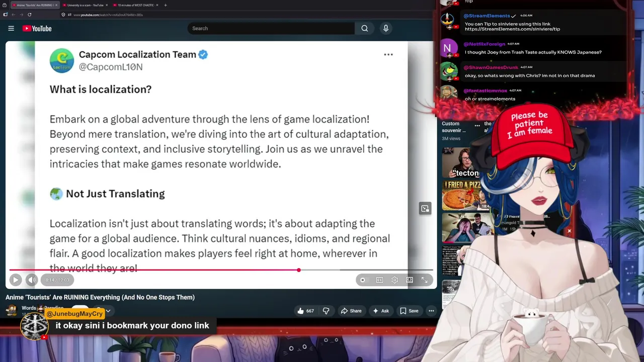
Task: Switch to the University is a scam tab
Action: pyautogui.click(x=85, y=5)
